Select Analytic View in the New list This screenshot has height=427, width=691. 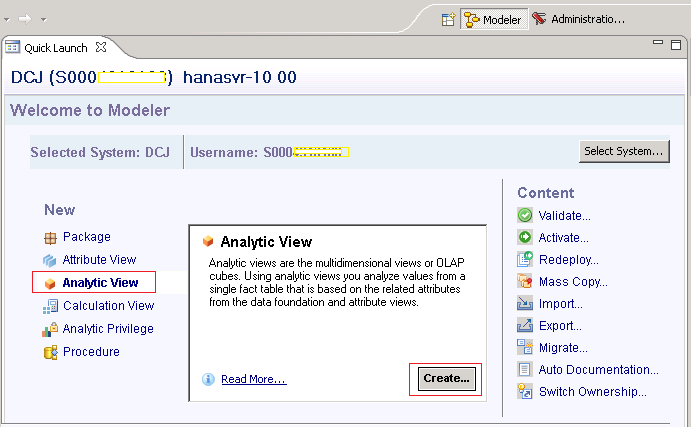point(100,283)
